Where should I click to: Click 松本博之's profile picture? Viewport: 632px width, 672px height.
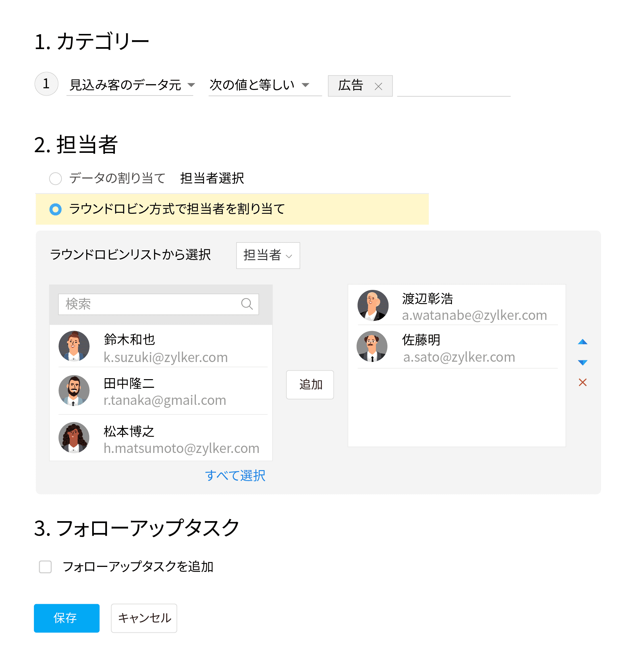point(74,437)
